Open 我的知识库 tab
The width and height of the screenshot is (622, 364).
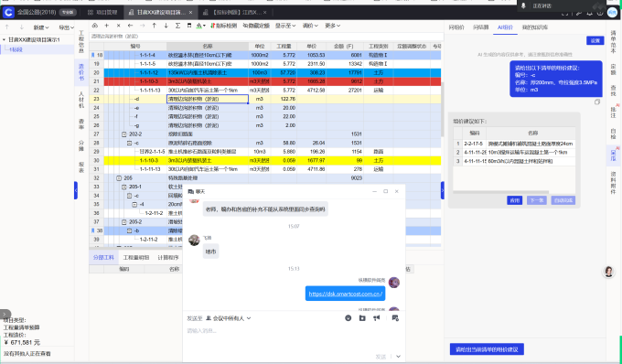point(535,27)
